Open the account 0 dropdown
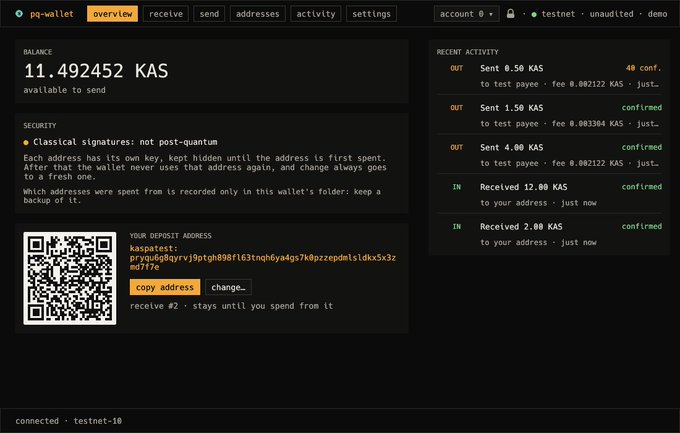This screenshot has height=433, width=680. click(x=467, y=14)
